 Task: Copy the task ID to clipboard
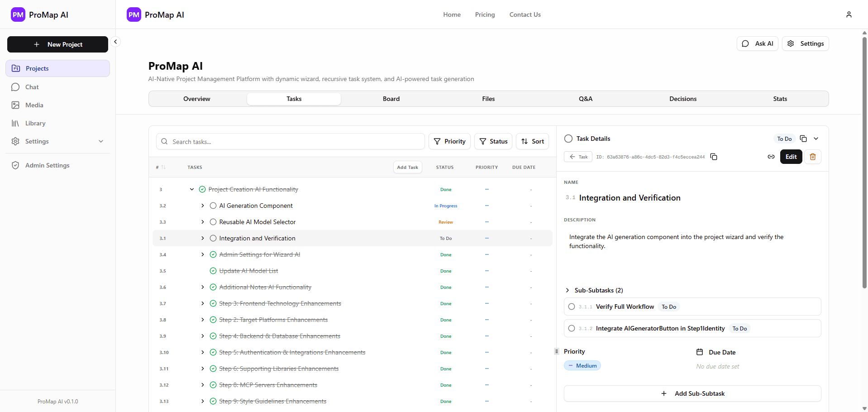714,157
